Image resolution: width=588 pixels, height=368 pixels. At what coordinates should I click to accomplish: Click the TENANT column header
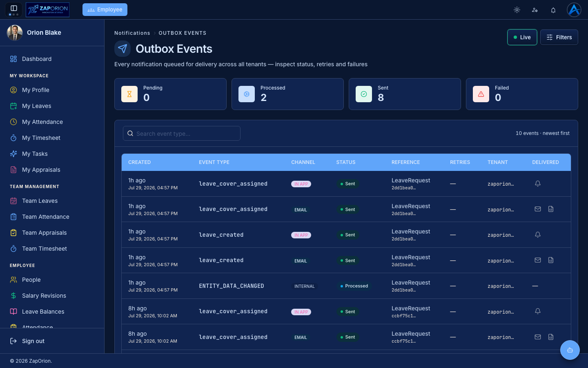pyautogui.click(x=498, y=162)
